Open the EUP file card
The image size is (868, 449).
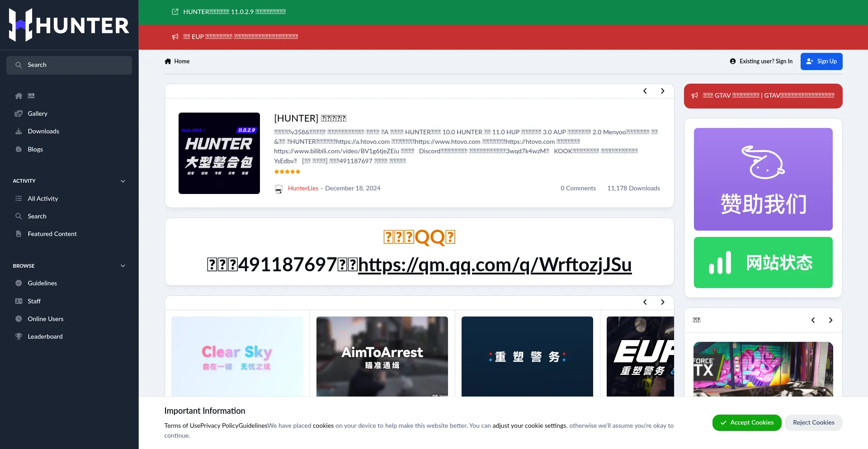pyautogui.click(x=640, y=357)
